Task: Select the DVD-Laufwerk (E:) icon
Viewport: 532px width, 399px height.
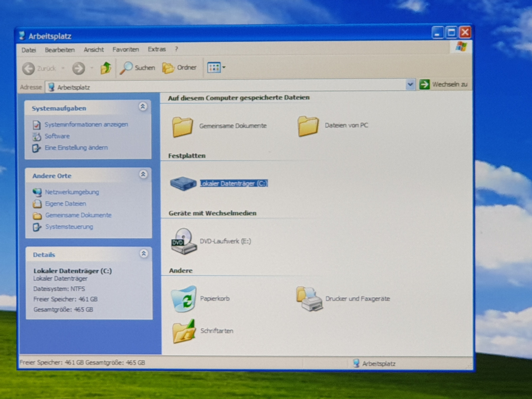Action: click(184, 241)
